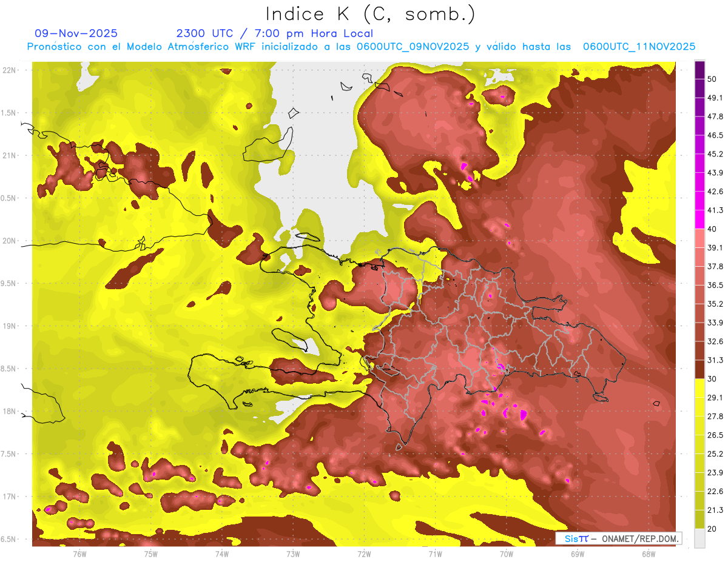Click the '41.3' value on the color scale
Screen dimensions: 728x562
(x=715, y=210)
